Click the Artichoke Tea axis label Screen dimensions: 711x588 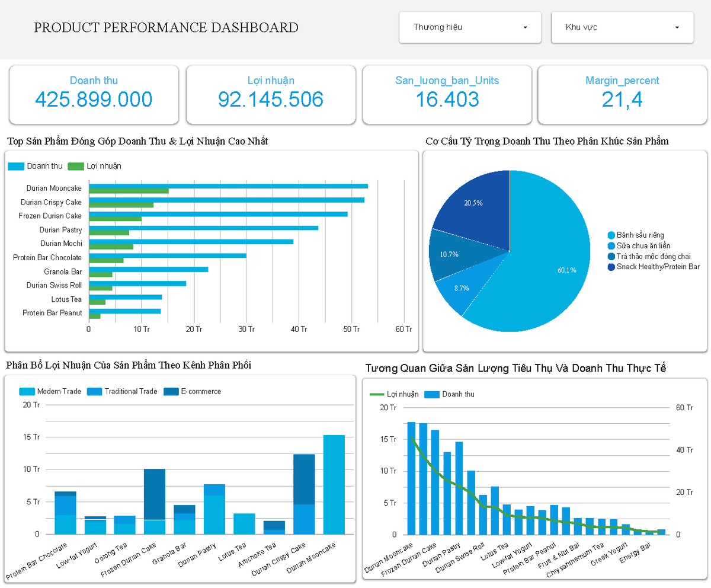click(258, 554)
